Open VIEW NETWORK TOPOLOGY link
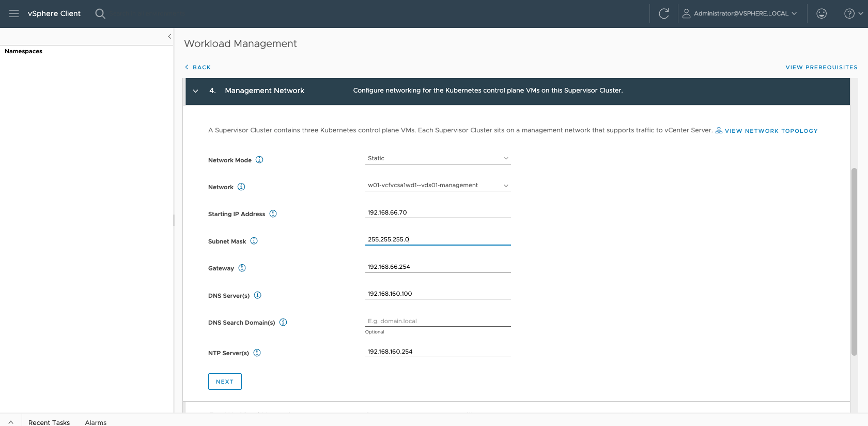Screen dimensions: 868x426 click(x=771, y=131)
